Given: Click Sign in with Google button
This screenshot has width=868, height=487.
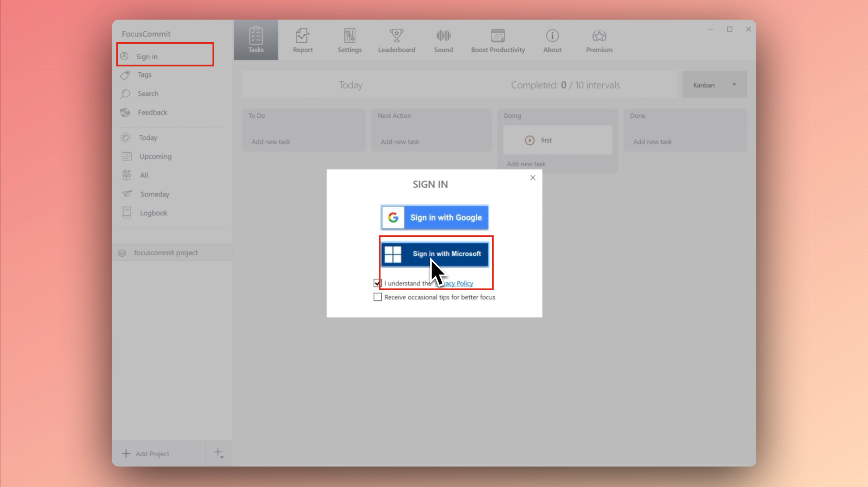Looking at the screenshot, I should pos(434,217).
